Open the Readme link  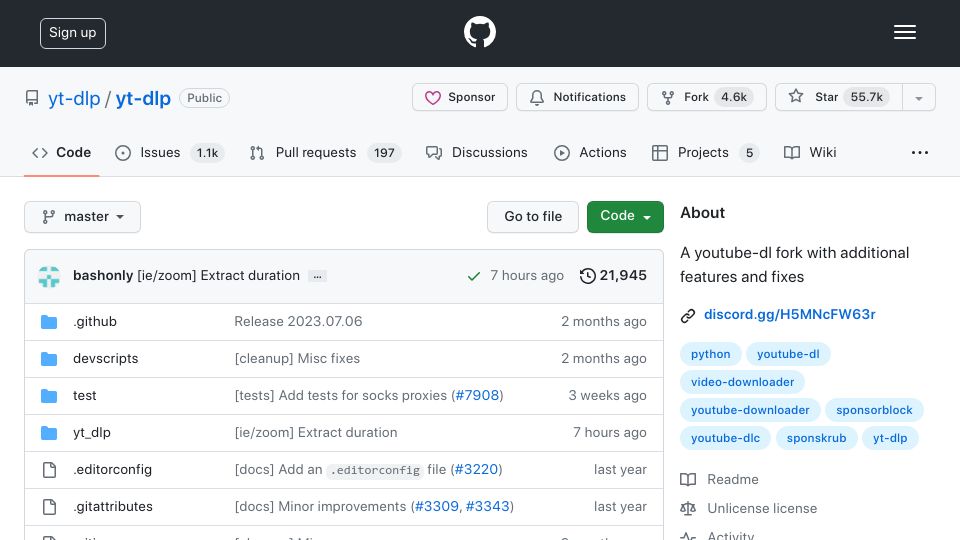732,479
